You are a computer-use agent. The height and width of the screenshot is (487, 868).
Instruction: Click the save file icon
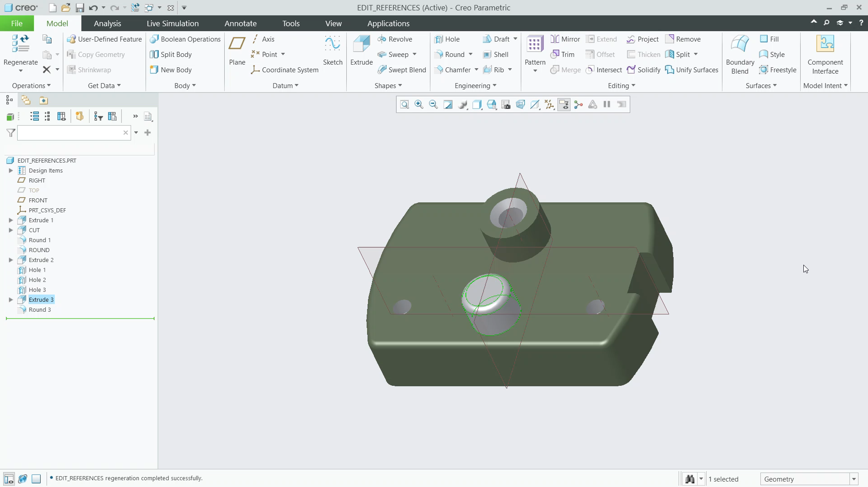pos(80,8)
